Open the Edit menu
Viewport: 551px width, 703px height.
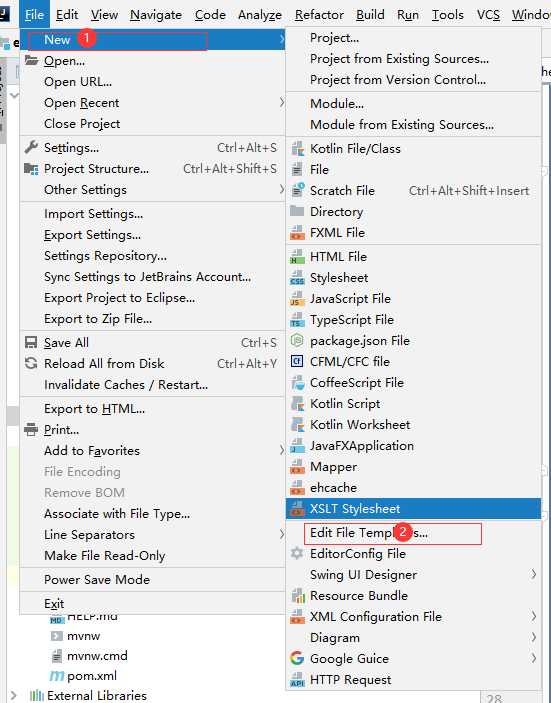pos(67,15)
